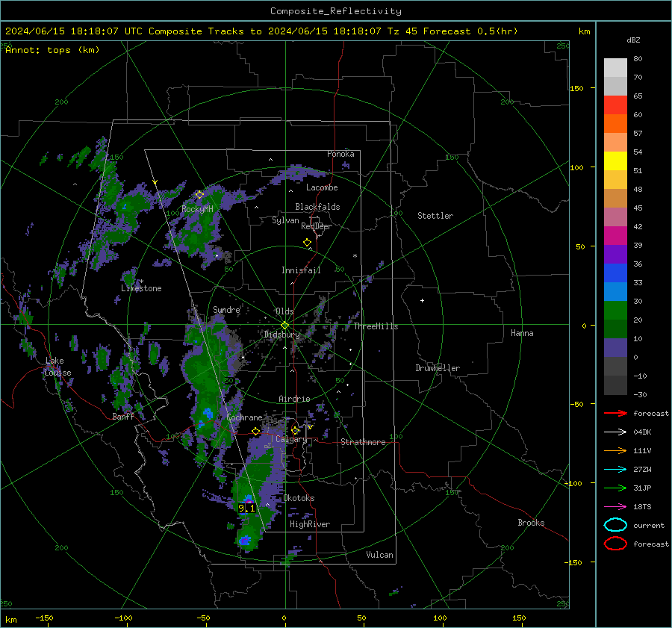Click the dBZ legend heading
Screen dimensions: 672x628
(633, 40)
